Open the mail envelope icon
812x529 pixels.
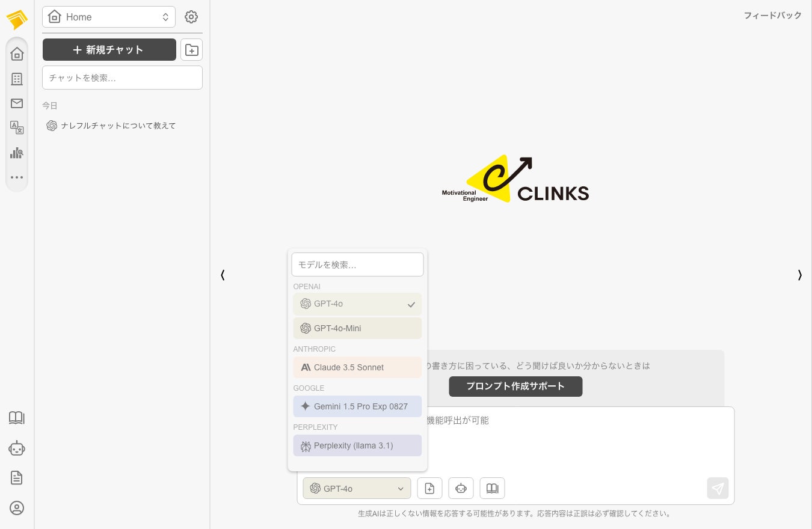pyautogui.click(x=17, y=103)
